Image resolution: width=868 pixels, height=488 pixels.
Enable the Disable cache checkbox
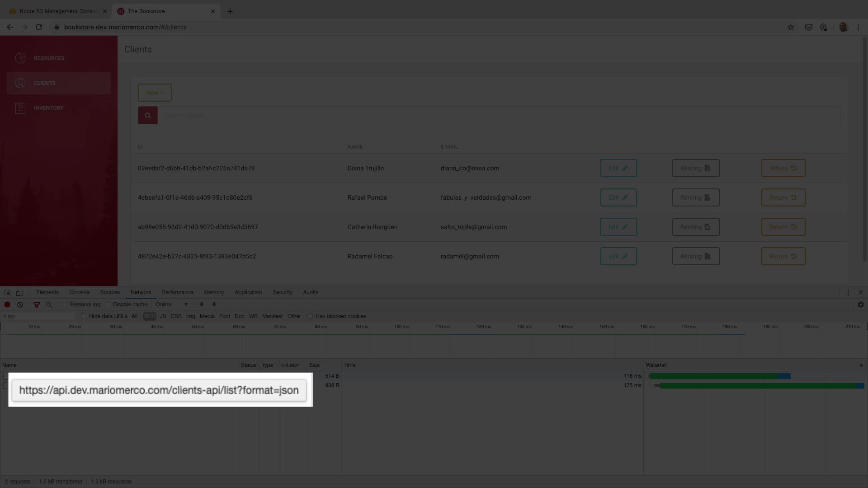[108, 305]
